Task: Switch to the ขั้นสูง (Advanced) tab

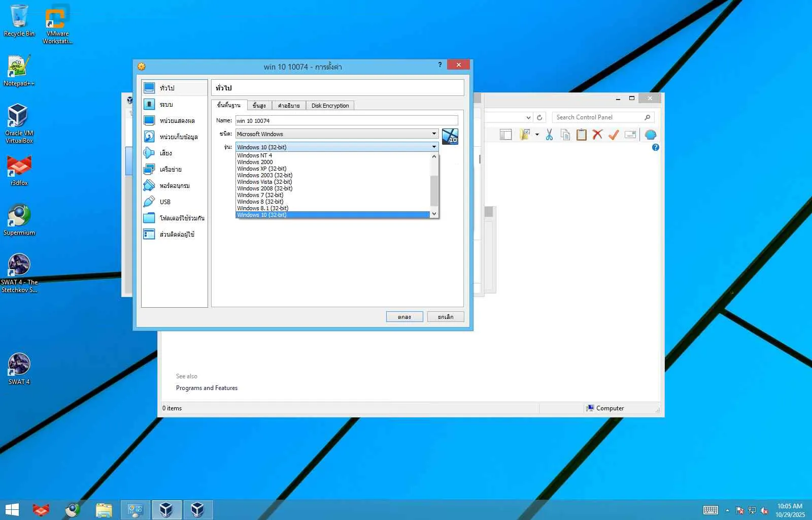Action: (259, 106)
